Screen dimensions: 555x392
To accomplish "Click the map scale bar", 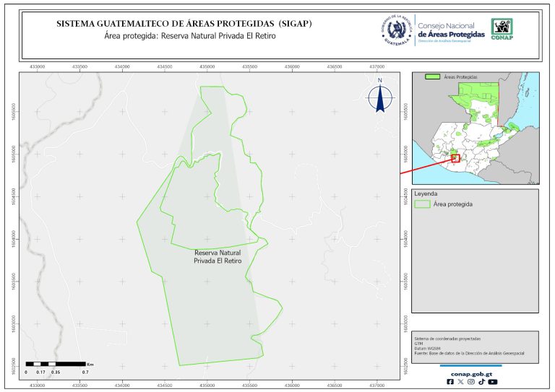I will (56, 364).
